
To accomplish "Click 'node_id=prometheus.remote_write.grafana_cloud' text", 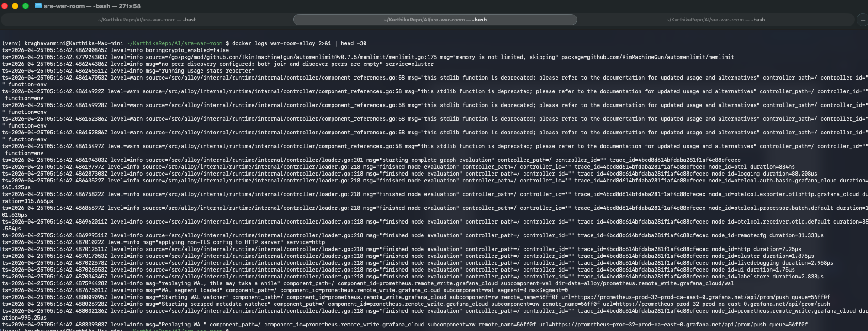I will 783,311.
